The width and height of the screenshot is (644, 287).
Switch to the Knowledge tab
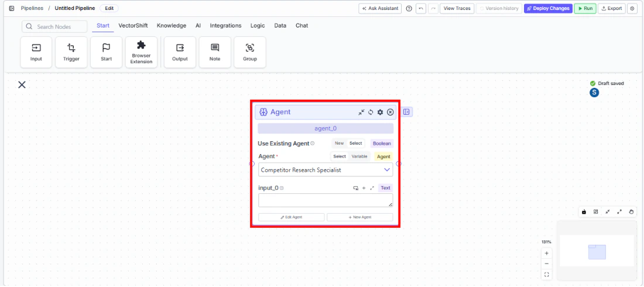click(172, 26)
